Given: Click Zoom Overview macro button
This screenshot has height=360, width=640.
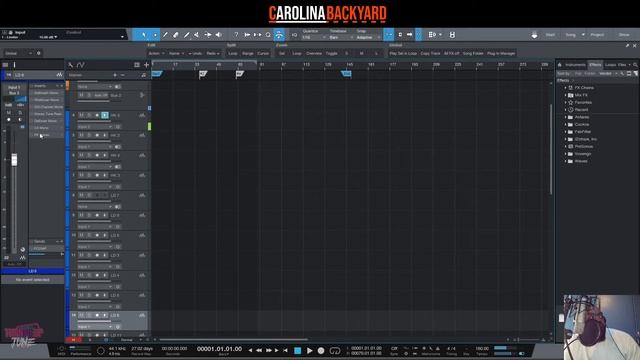Looking at the screenshot, I should (314, 53).
